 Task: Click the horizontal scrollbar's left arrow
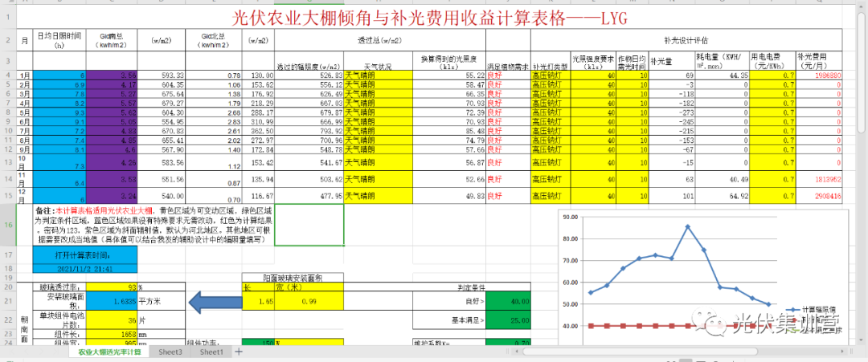[518, 352]
